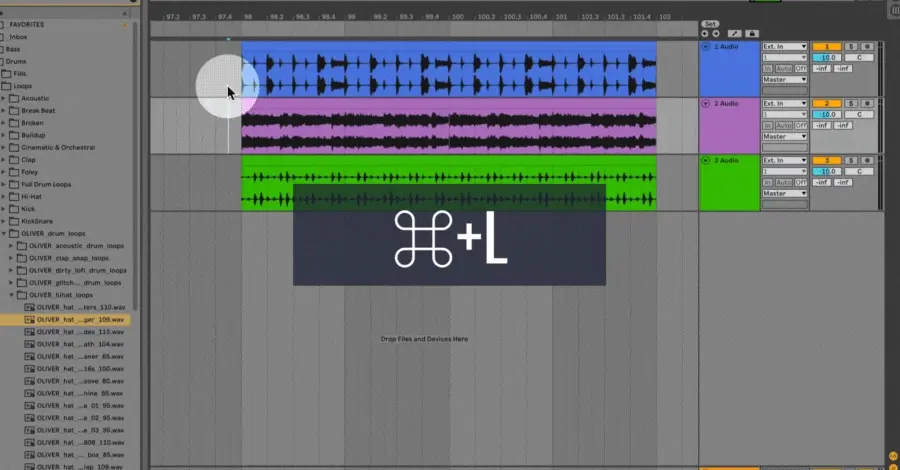Set track 1 monitor to Auto
Screen dimensions: 900x470
pyautogui.click(x=783, y=68)
